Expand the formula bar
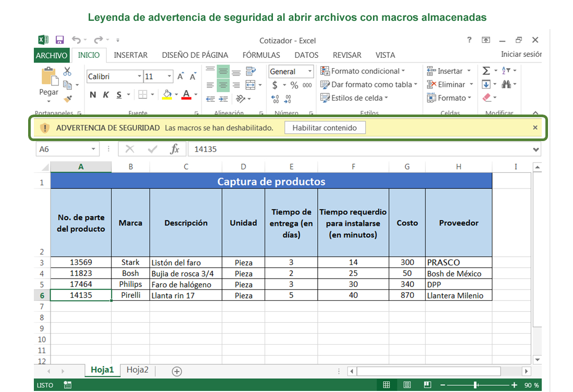Screen dimensions: 573x392 pyautogui.click(x=535, y=149)
